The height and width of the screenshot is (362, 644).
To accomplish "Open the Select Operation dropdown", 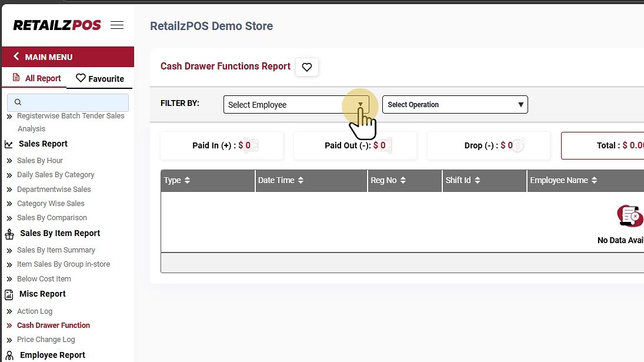I will pyautogui.click(x=455, y=105).
